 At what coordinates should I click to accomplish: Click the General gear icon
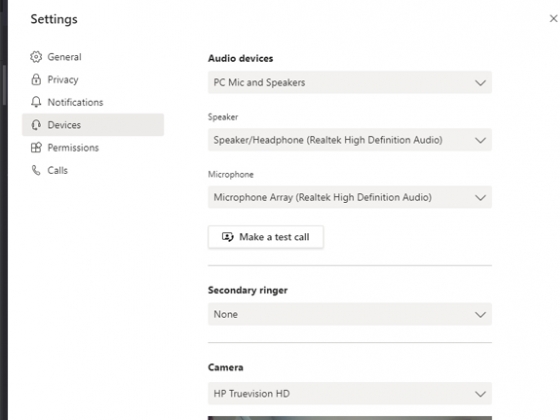click(x=36, y=57)
